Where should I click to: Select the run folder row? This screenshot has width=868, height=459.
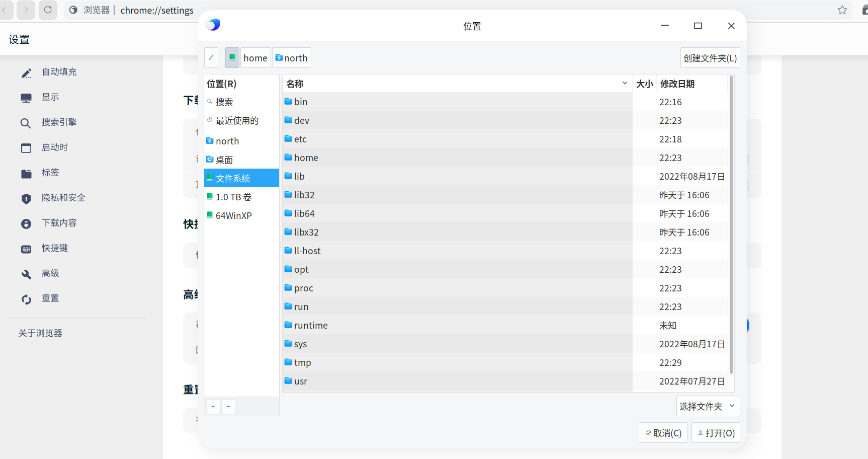[x=505, y=307]
